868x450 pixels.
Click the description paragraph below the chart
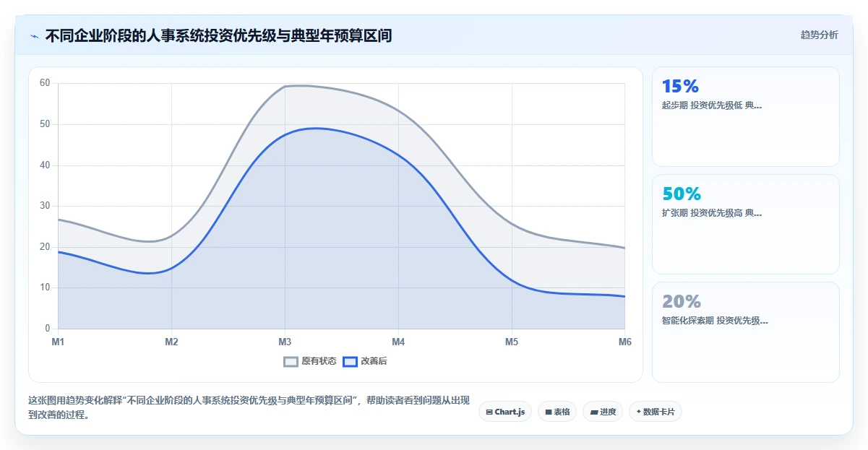click(249, 407)
